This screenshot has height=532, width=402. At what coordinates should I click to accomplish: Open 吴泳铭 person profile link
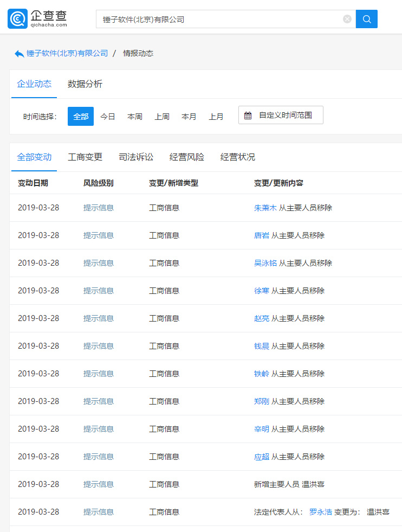click(x=265, y=263)
